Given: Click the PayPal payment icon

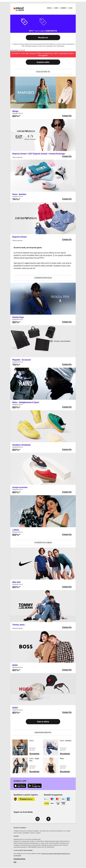Looking at the screenshot, I should pyautogui.click(x=46, y=799).
